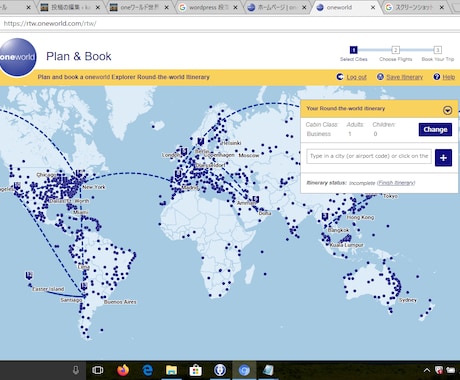
Task: Click the Log out link
Action: pos(356,77)
